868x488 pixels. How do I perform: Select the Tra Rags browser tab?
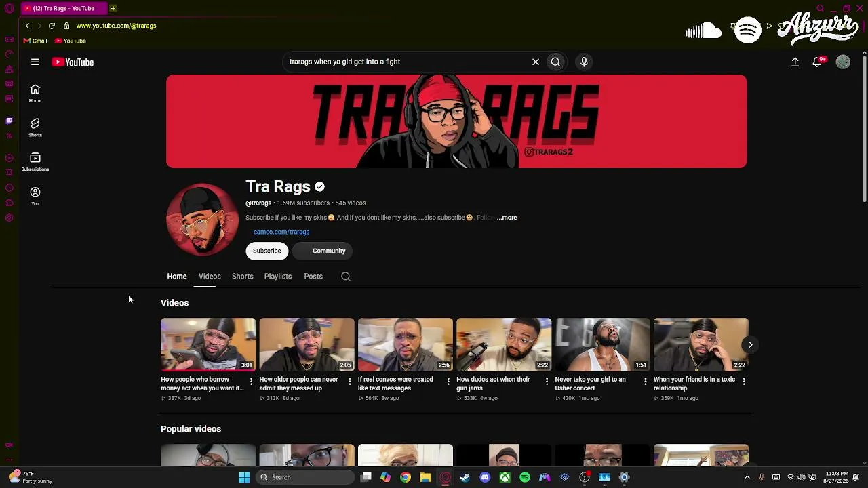coord(64,8)
